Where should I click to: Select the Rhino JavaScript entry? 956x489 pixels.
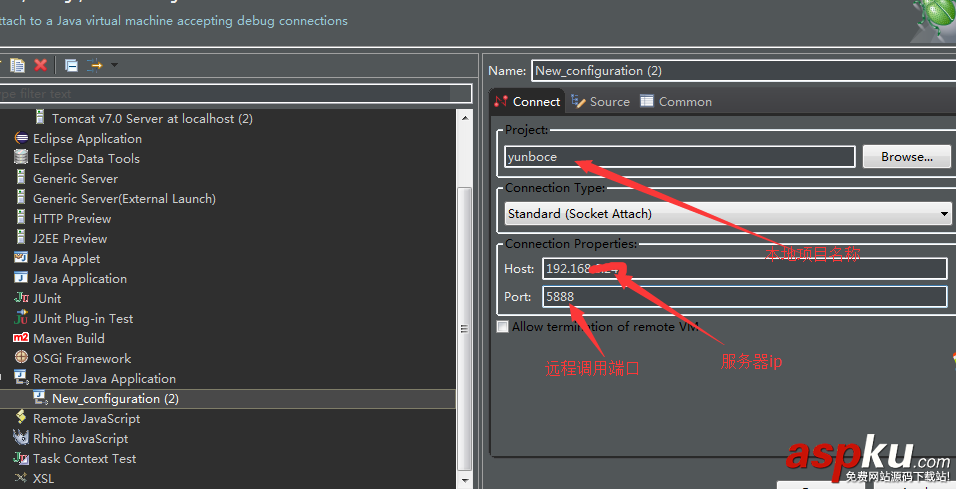point(80,438)
